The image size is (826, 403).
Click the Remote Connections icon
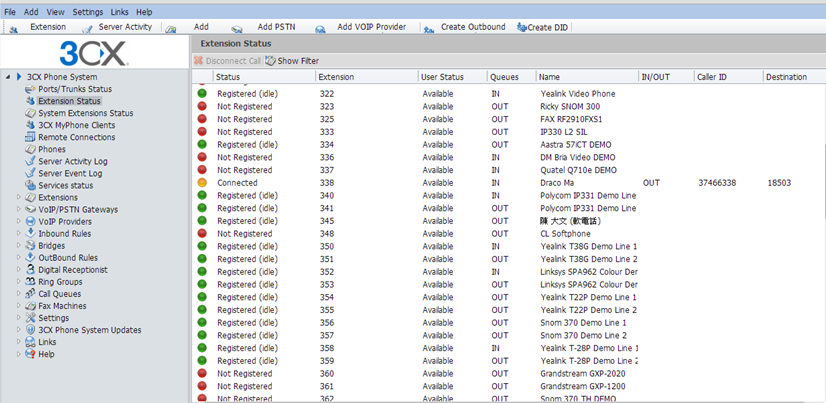pyautogui.click(x=30, y=137)
